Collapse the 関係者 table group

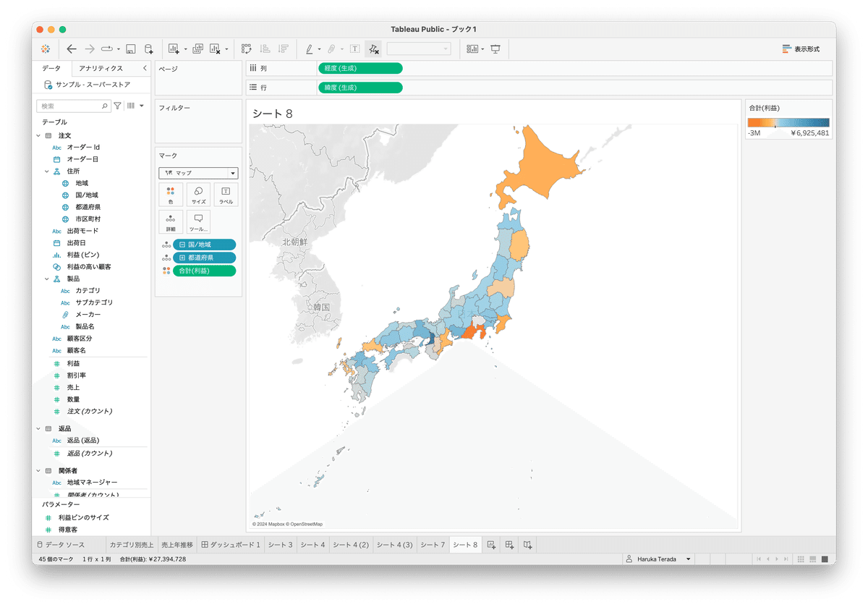click(x=39, y=470)
